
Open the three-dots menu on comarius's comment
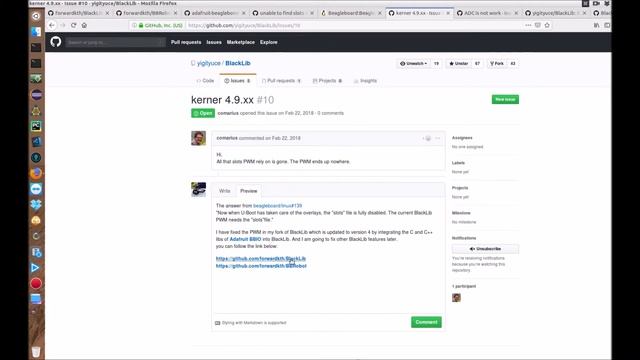click(438, 138)
